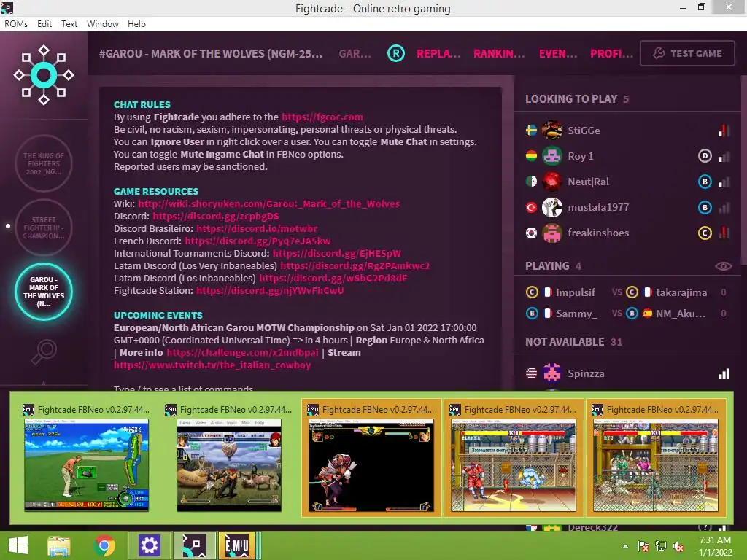The height and width of the screenshot is (560, 747).
Task: Click the gear app taskbar icon
Action: point(149,545)
